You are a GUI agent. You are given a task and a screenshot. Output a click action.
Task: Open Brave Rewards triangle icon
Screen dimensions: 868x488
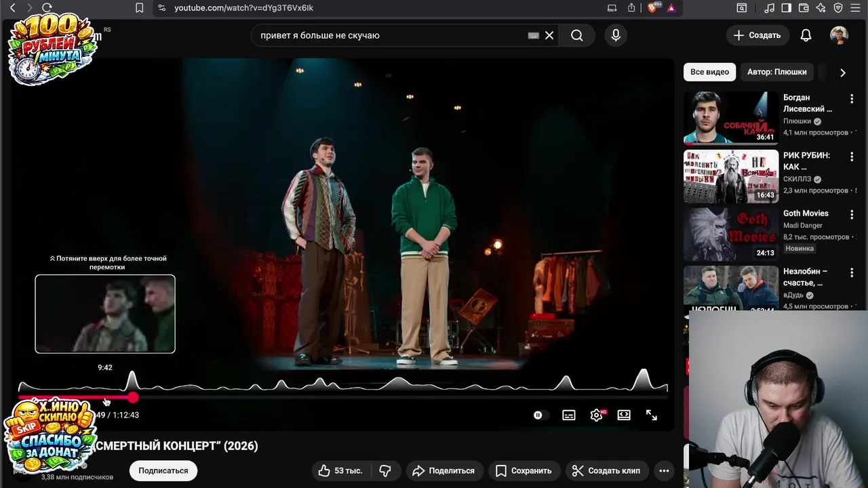pos(671,7)
